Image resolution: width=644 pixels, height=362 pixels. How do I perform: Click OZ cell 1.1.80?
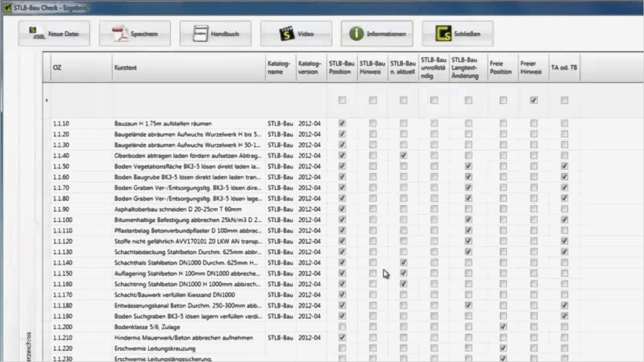pos(61,198)
